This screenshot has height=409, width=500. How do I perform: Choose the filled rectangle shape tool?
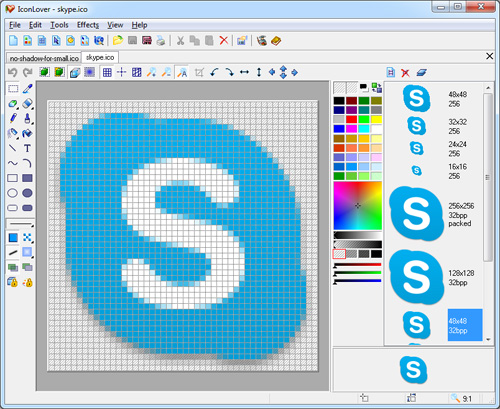(27, 178)
